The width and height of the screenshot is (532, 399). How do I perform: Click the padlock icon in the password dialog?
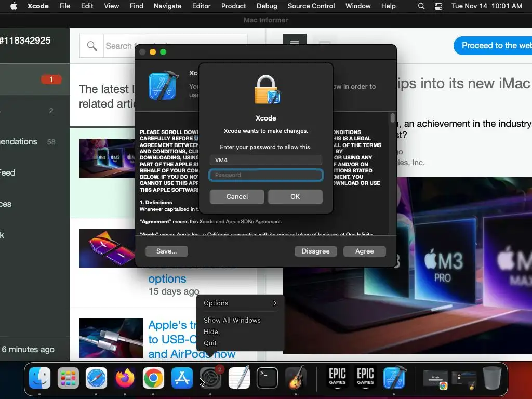click(268, 89)
